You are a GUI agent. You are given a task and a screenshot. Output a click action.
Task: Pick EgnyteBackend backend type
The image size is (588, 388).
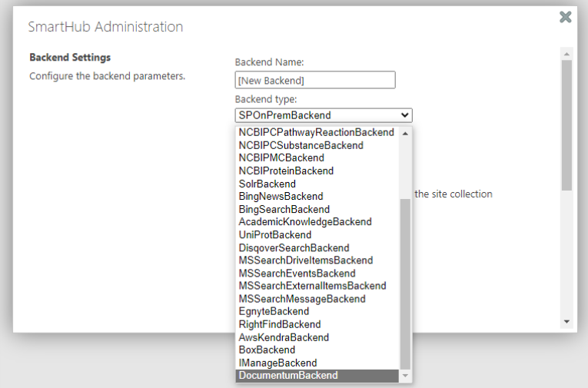tap(274, 311)
